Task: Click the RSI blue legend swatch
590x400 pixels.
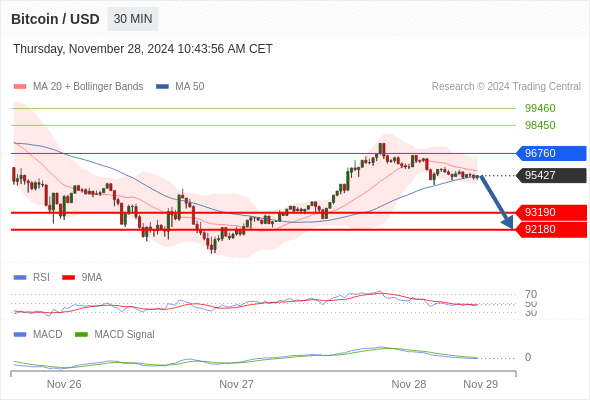Action: [20, 278]
